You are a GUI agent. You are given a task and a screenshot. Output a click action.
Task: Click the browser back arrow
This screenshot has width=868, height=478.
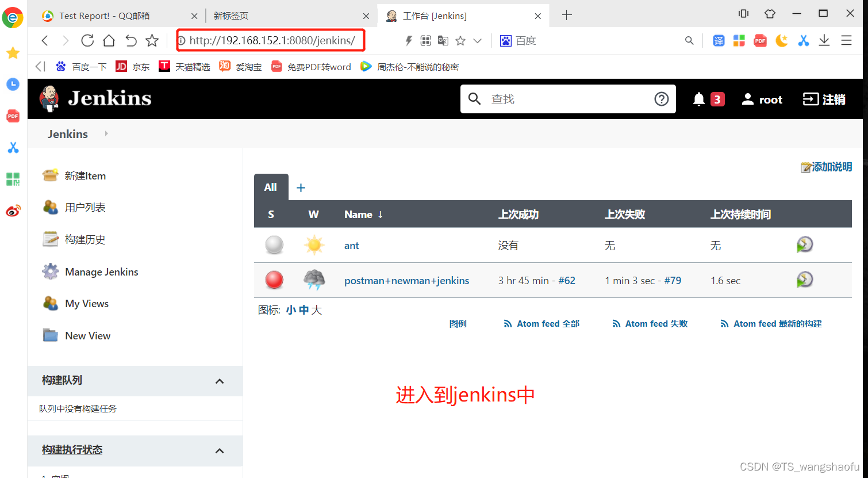click(45, 40)
